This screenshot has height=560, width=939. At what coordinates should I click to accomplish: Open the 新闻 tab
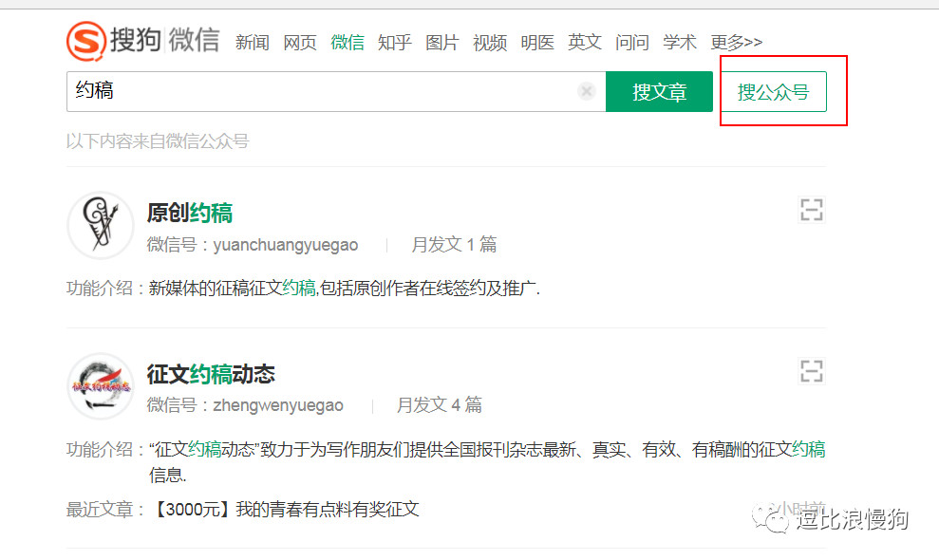(x=253, y=43)
